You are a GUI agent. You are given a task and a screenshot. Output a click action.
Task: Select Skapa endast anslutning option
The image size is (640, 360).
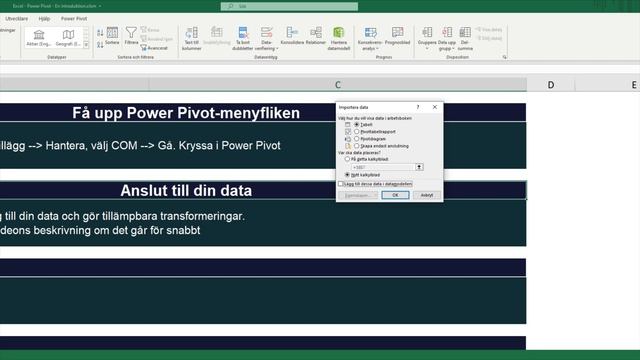(x=357, y=146)
